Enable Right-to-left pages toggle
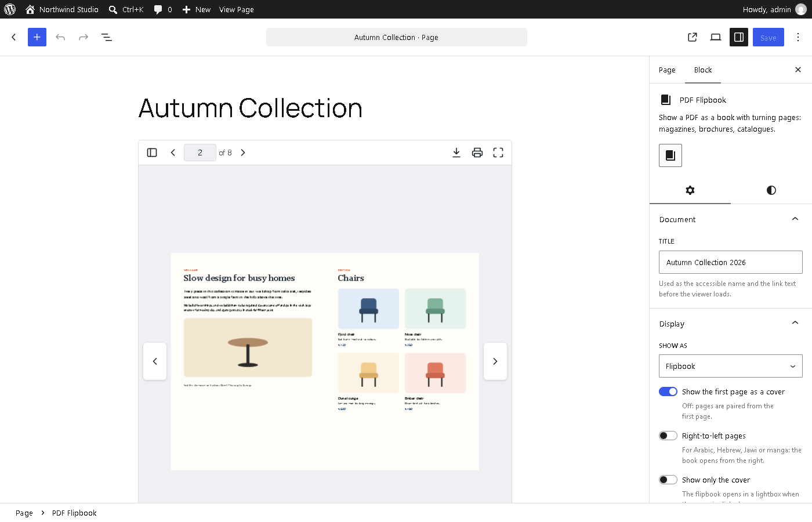Viewport: 812px width, 522px height. 668,436
